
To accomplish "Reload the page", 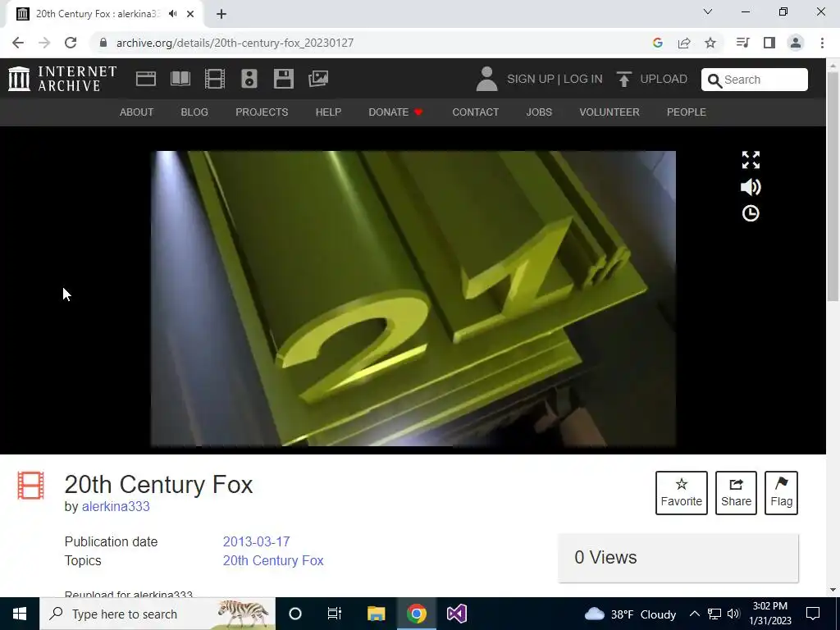I will (71, 43).
